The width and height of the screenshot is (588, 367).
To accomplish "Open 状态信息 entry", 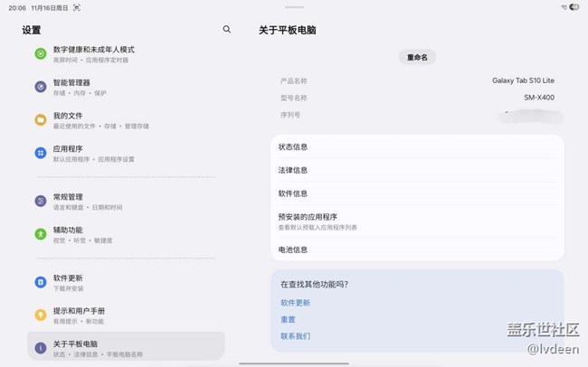I will 416,146.
